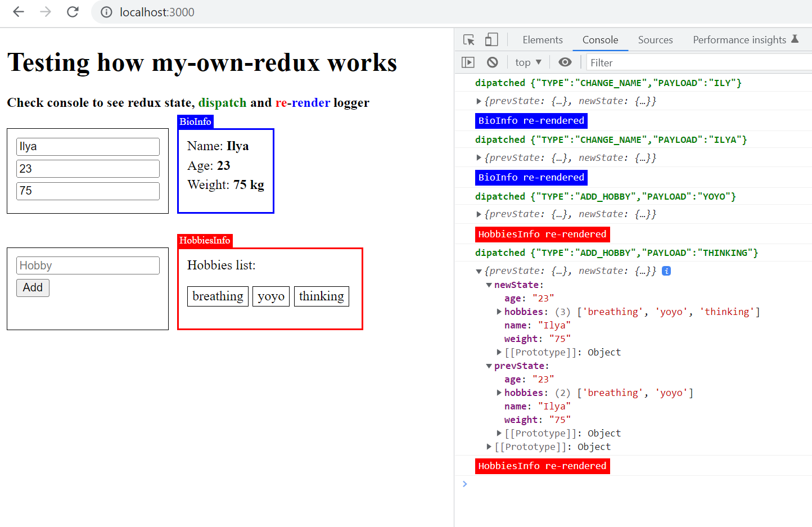The image size is (812, 527).
Task: Open the top JavaScript context dropdown
Action: 528,62
